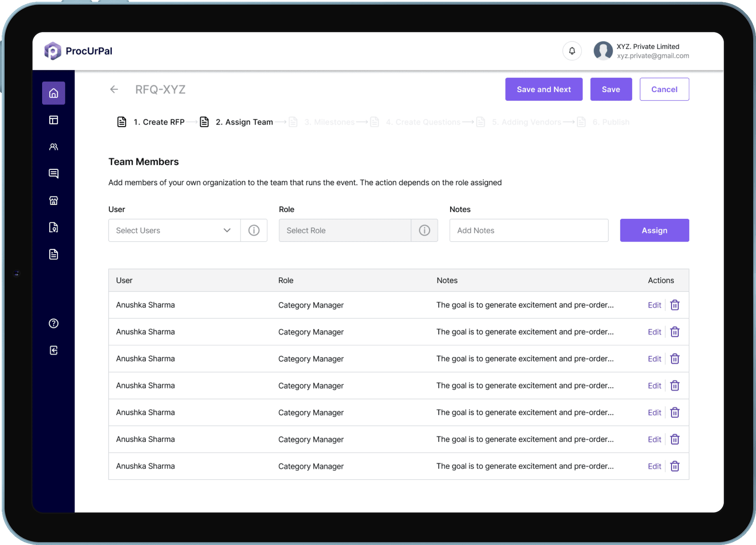Open the store vendor icon in sidebar
Image resolution: width=756 pixels, height=545 pixels.
[54, 201]
